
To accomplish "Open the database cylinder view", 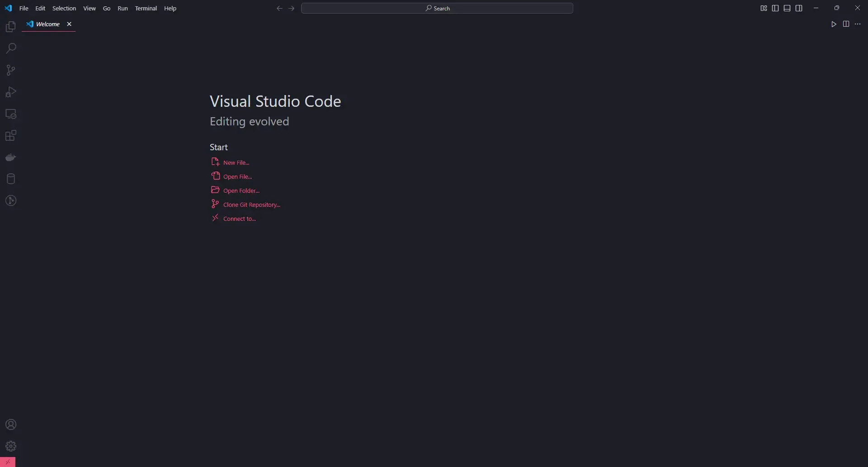I will click(x=11, y=179).
